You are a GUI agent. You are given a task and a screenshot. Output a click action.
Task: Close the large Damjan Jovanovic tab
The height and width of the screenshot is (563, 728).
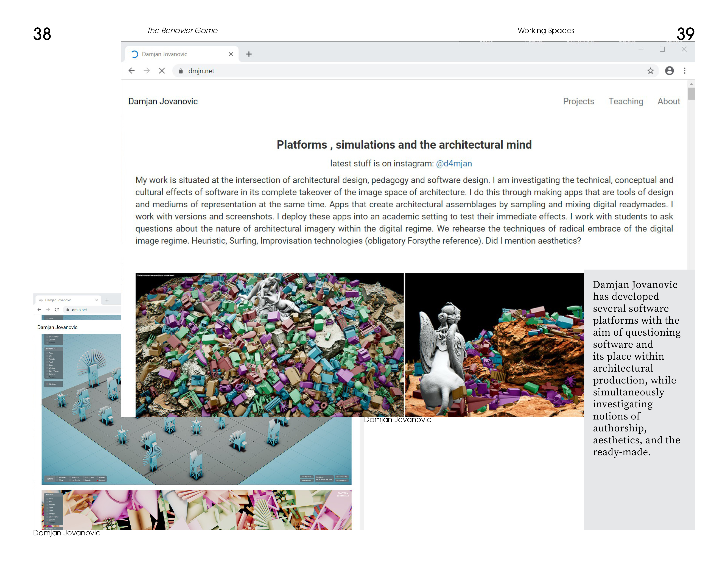pyautogui.click(x=231, y=54)
